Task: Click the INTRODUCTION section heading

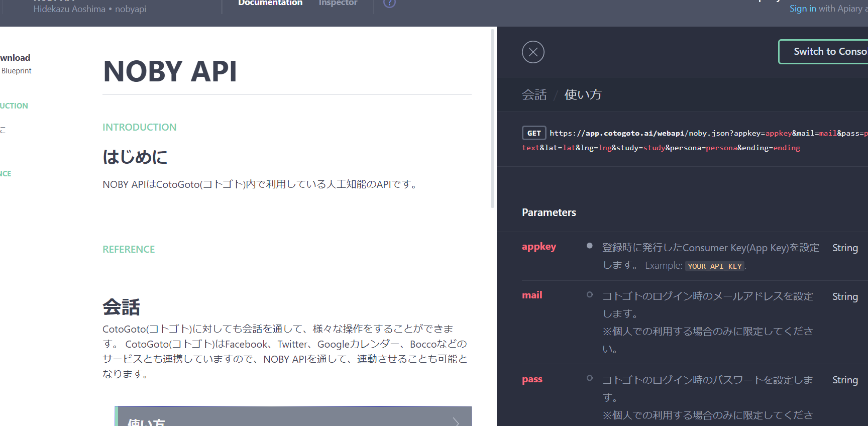Action: coord(140,127)
